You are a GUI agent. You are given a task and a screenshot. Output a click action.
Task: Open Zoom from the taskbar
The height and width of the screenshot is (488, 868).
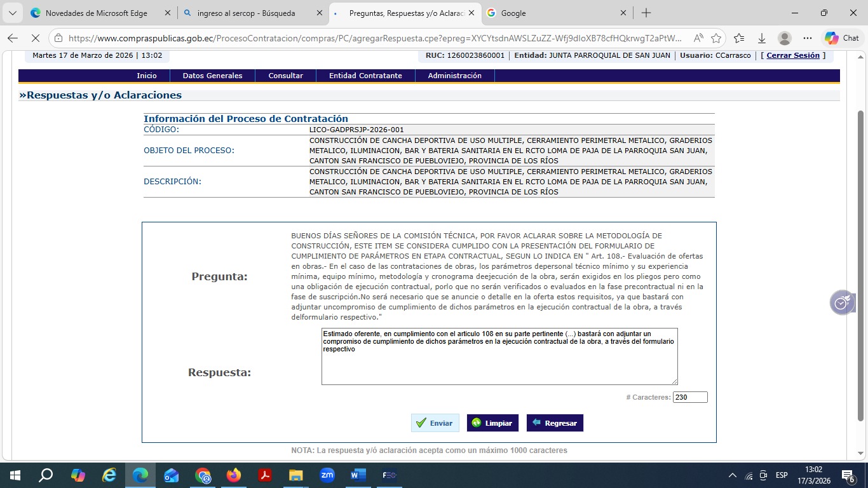tap(327, 475)
